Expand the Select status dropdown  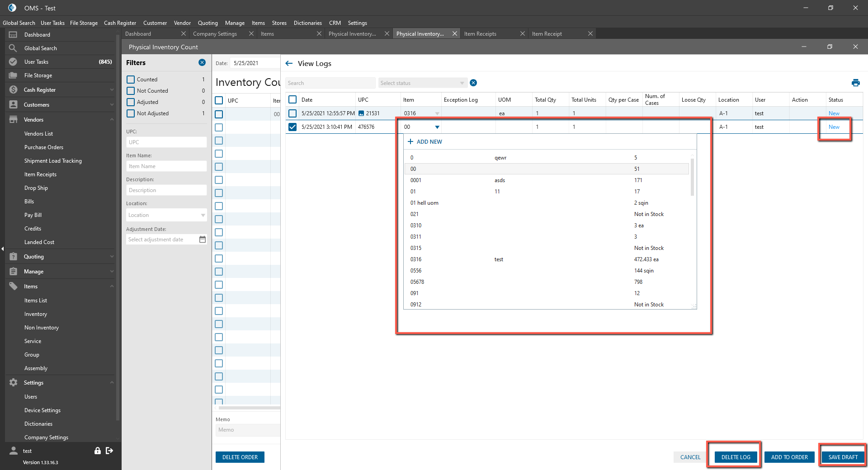(462, 83)
